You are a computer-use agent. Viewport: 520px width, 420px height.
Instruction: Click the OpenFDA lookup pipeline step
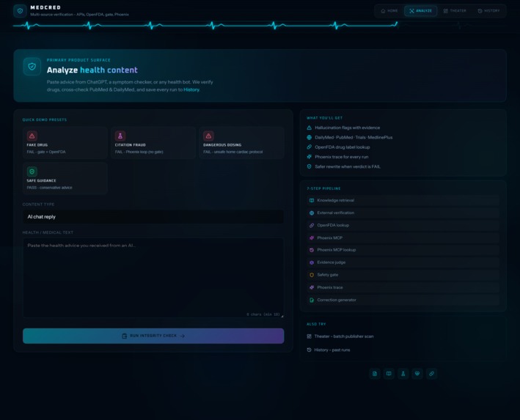(x=403, y=225)
